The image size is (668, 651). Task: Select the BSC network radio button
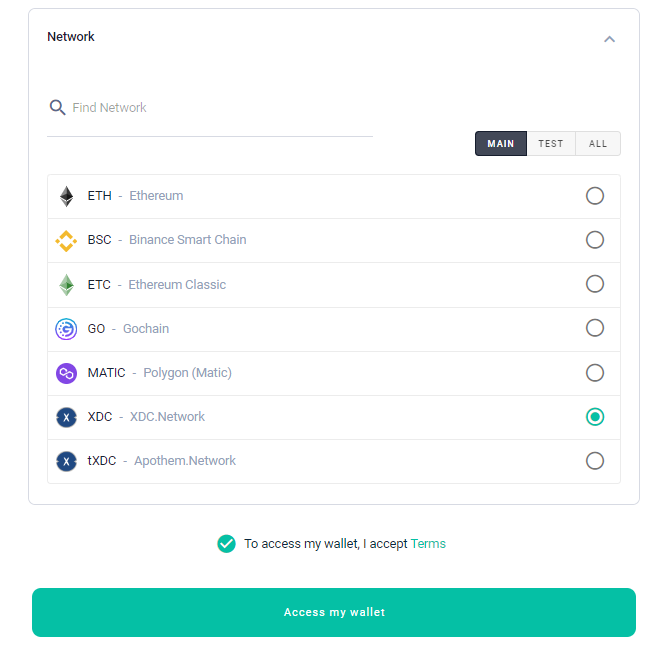pos(595,240)
